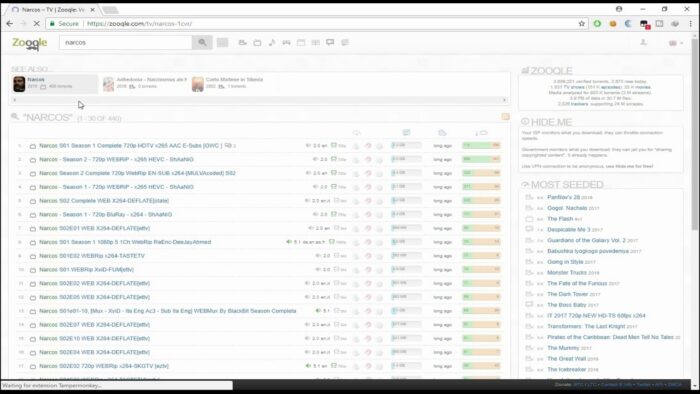Open the music category icon in header

click(272, 42)
